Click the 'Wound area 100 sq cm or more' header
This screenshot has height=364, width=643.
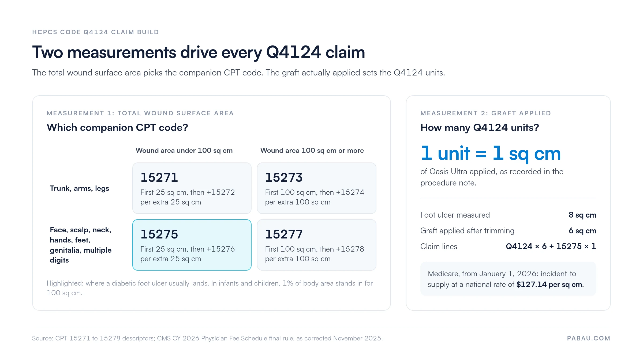point(312,150)
